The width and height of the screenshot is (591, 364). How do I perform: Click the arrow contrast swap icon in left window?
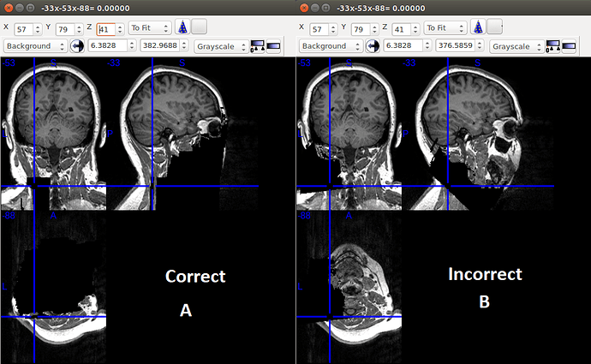77,46
